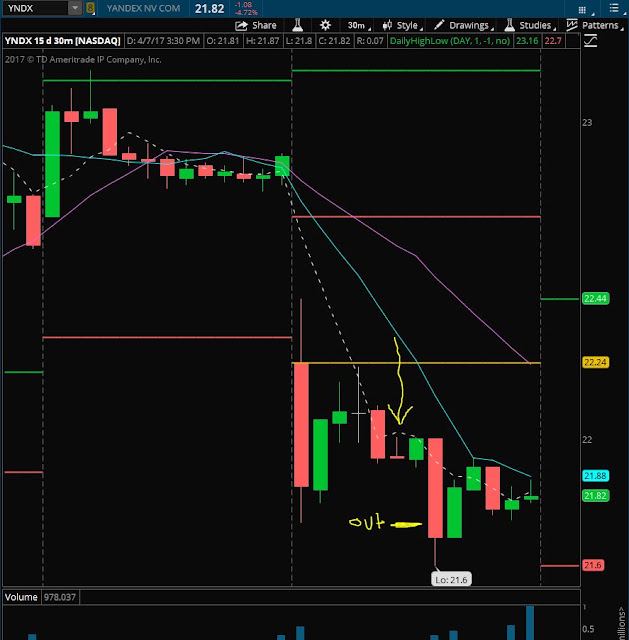Click the last price 21.82 in top bar
Screen dimensions: 629x640
pos(209,9)
